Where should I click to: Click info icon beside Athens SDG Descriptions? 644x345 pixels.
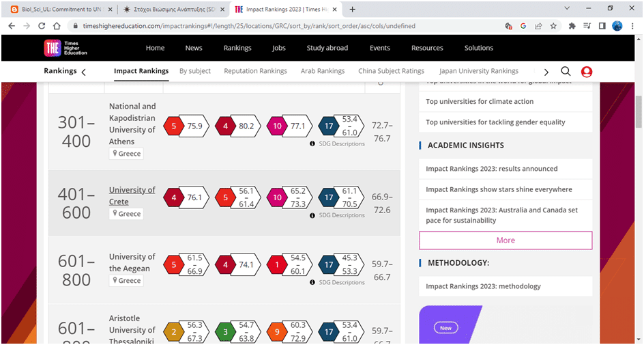click(x=312, y=143)
